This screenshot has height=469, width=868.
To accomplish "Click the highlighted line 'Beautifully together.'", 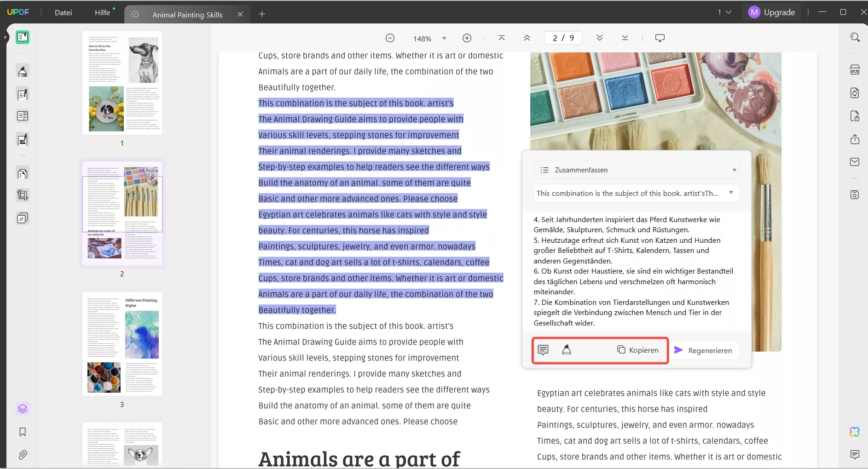I will coord(297,310).
